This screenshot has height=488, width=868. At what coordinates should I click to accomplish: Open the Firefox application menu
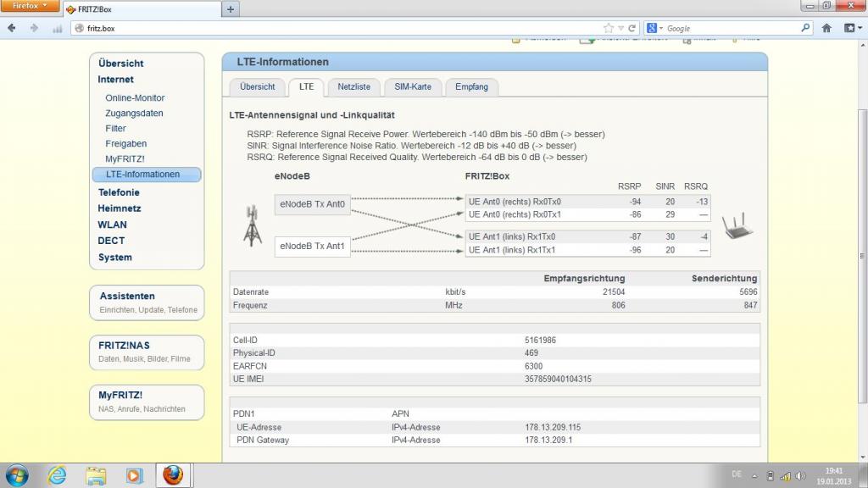[30, 6]
